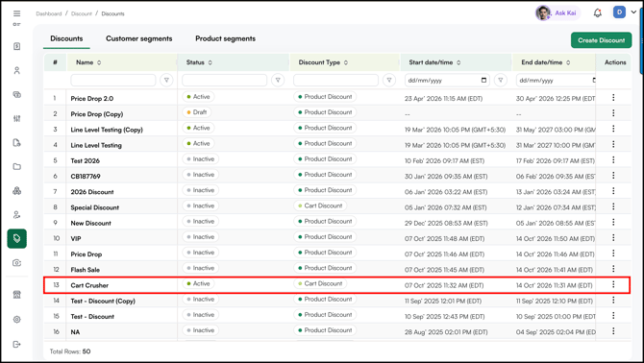
Task: Click Cart Discount type of Special Discount
Action: (320, 206)
